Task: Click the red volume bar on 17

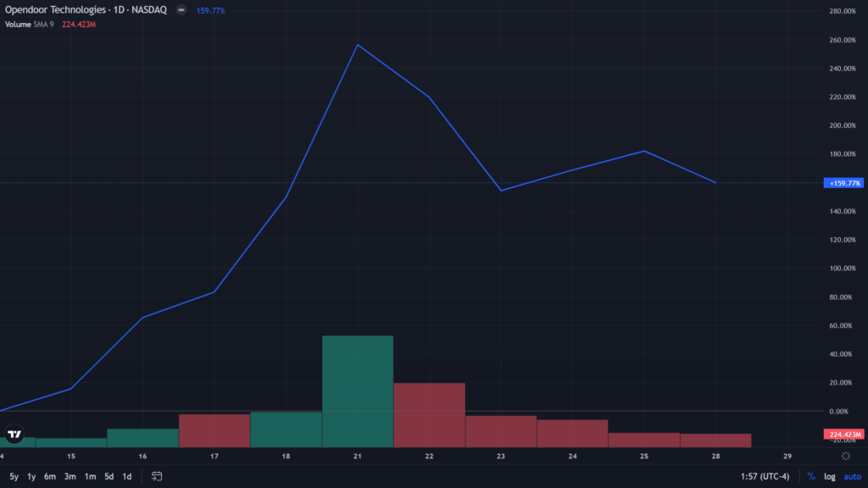Action: 214,430
